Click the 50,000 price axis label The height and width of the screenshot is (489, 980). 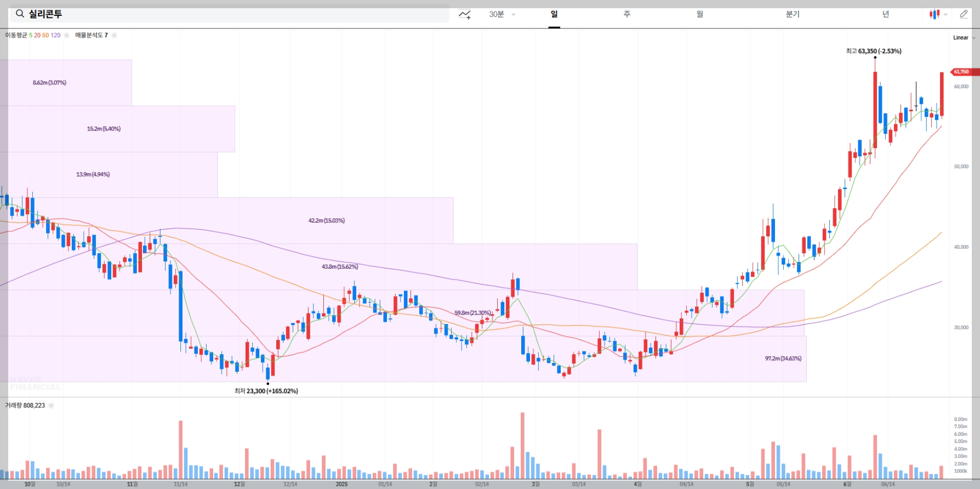[961, 167]
